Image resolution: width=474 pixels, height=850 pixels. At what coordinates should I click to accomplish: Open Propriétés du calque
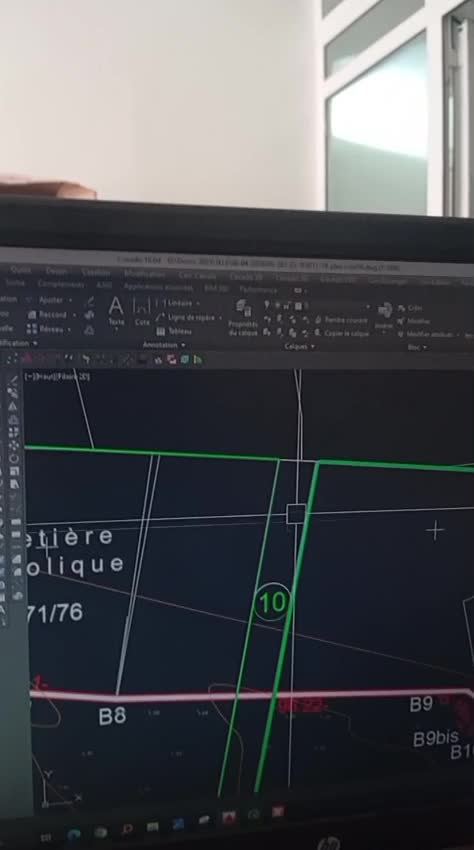(243, 318)
